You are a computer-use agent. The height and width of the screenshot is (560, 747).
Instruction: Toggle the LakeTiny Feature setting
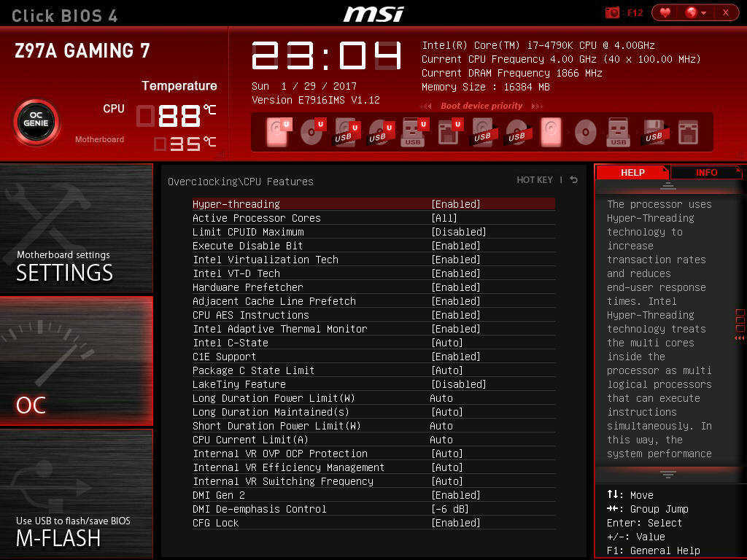pyautogui.click(x=373, y=384)
